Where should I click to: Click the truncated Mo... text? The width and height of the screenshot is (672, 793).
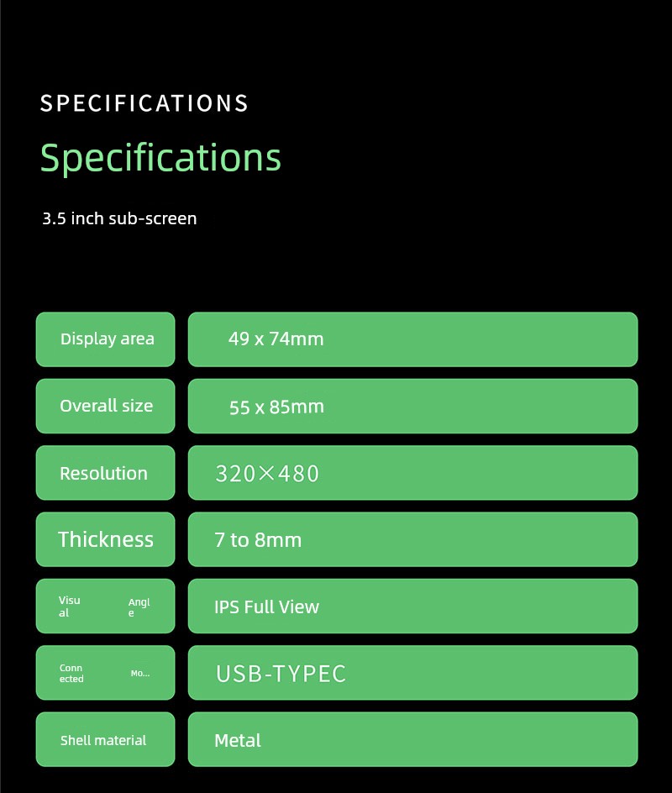pyautogui.click(x=139, y=674)
